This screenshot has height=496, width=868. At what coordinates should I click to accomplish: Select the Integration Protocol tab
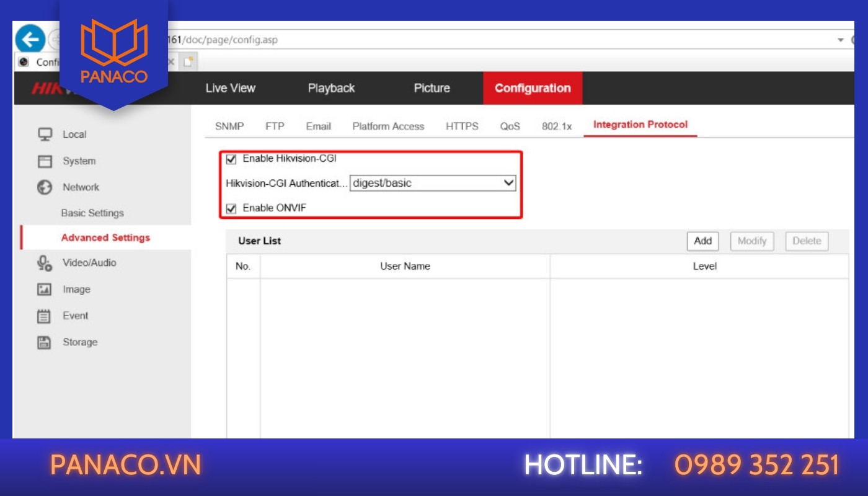(x=640, y=125)
